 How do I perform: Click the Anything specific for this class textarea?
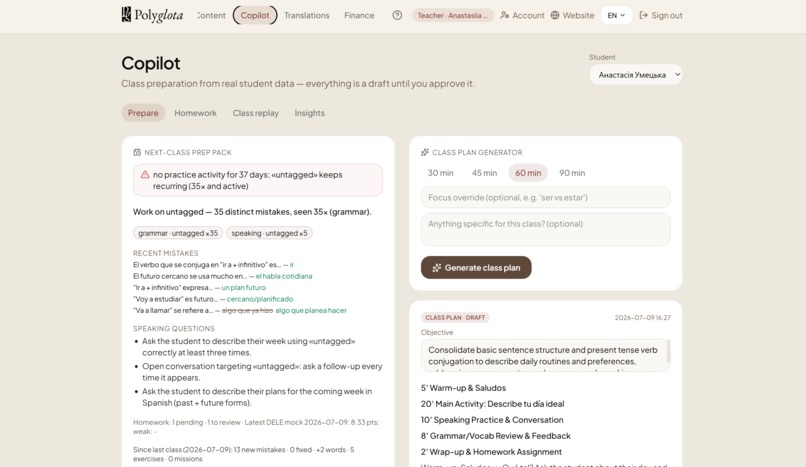(545, 229)
